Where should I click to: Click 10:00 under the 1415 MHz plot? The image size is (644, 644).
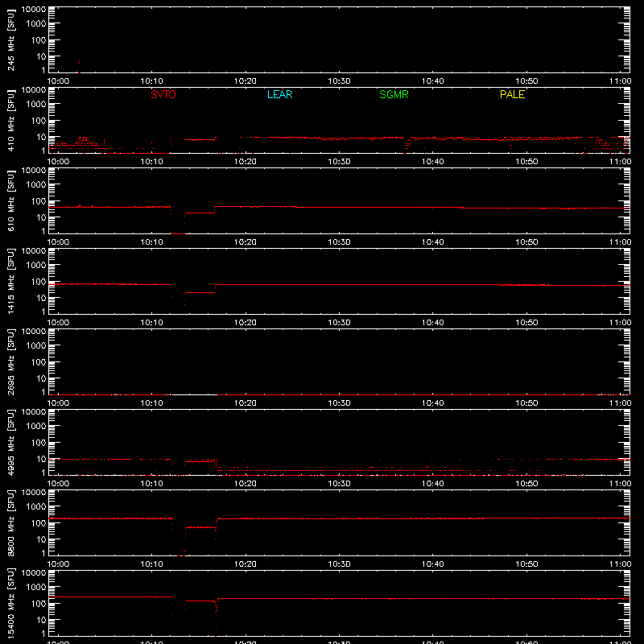(x=58, y=323)
